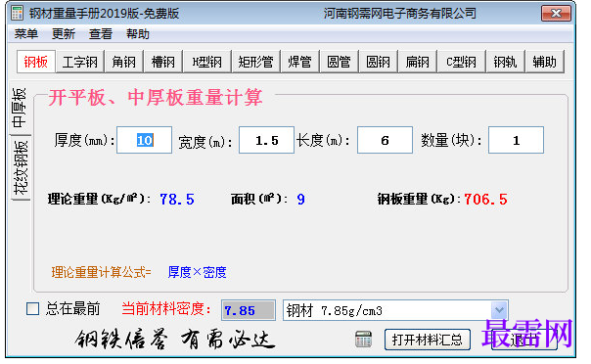The image size is (591, 364).
Task: Select the vertical 中厚板 side tab
Action: pyautogui.click(x=20, y=108)
